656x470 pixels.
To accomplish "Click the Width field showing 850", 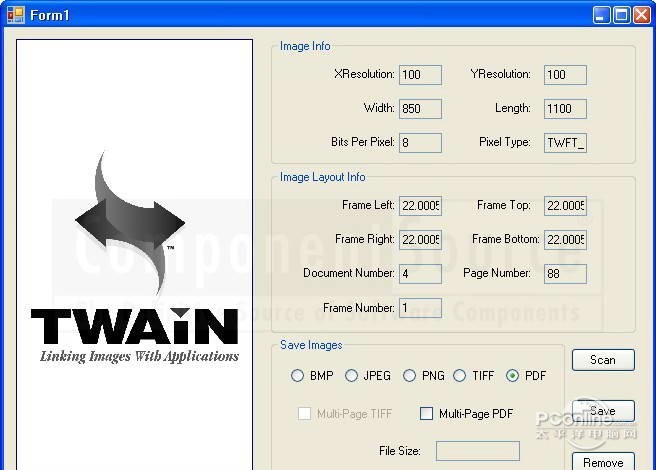I will 420,109.
